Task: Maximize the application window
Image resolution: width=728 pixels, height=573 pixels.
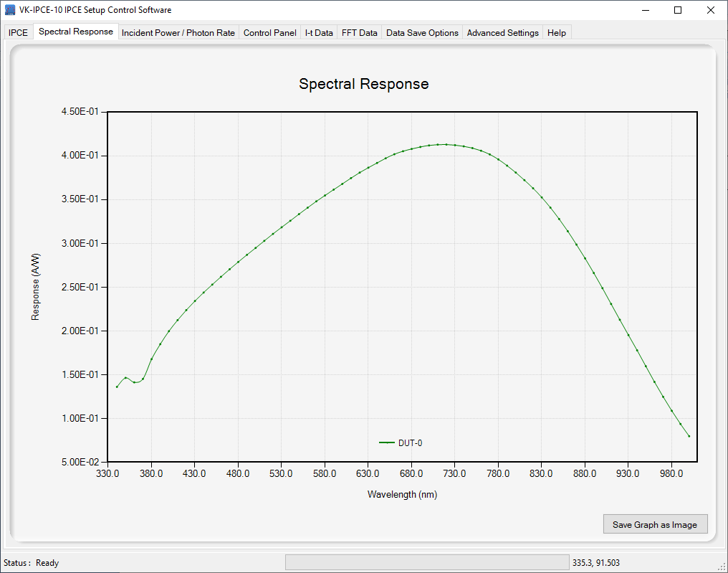Action: click(678, 10)
